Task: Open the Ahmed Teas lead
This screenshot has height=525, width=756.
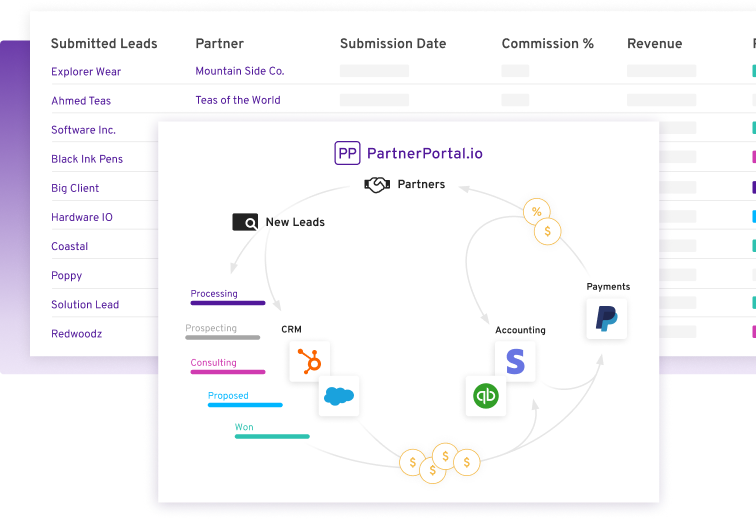Action: click(81, 101)
